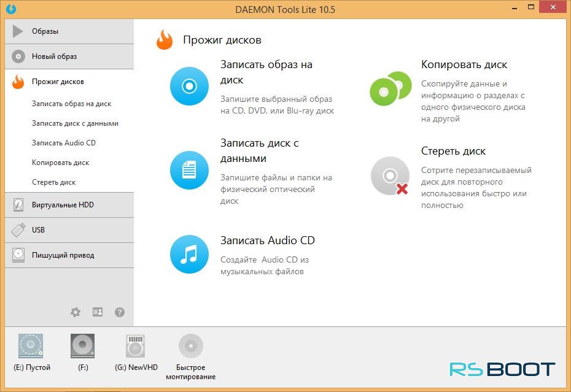Open the license card icon next to gear

98,312
